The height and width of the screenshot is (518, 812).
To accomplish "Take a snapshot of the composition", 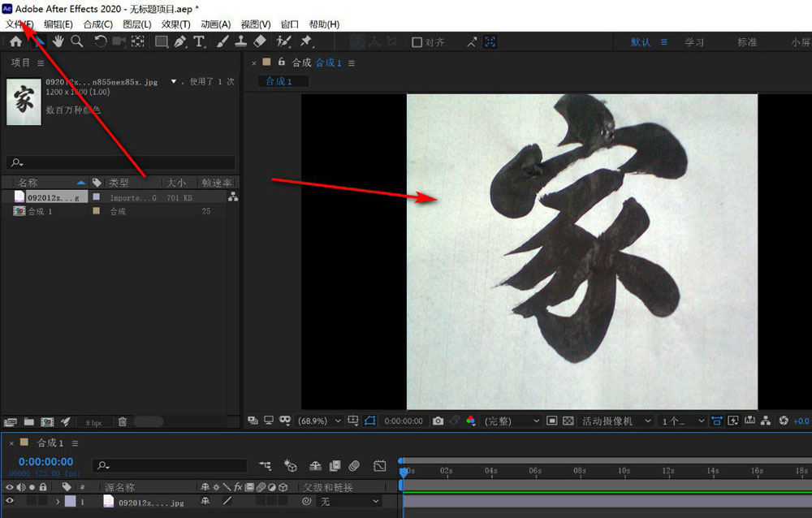I will [x=438, y=421].
